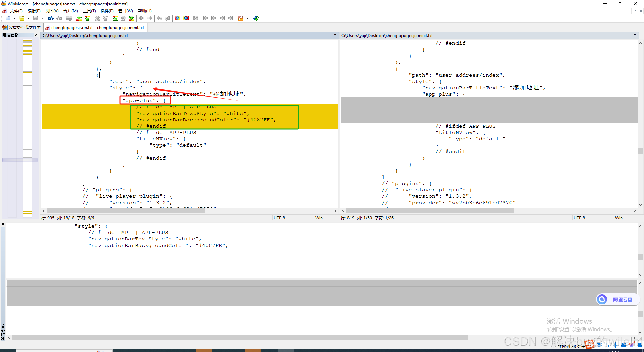Select chengfupagesjson.txt comparison tab
The image size is (644, 352).
(x=95, y=28)
